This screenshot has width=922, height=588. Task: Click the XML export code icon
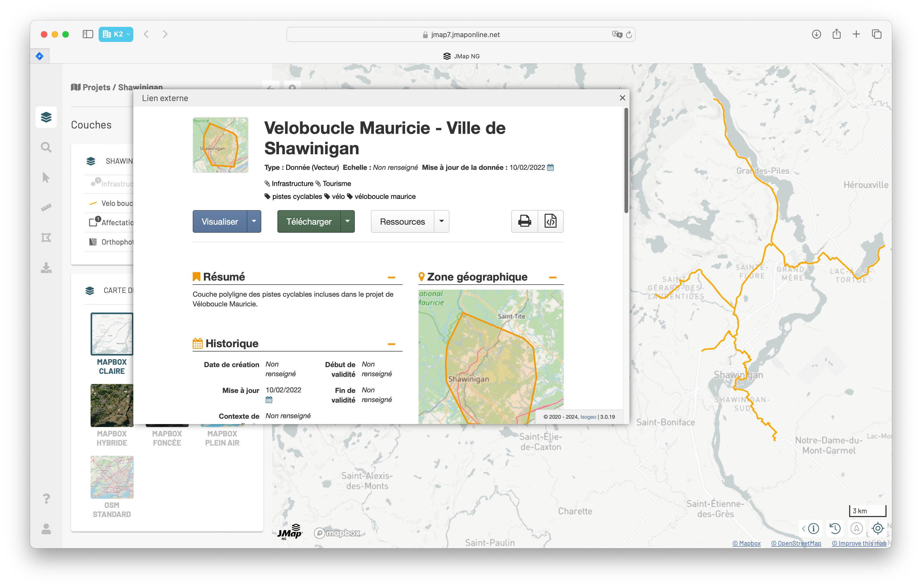[x=550, y=221]
